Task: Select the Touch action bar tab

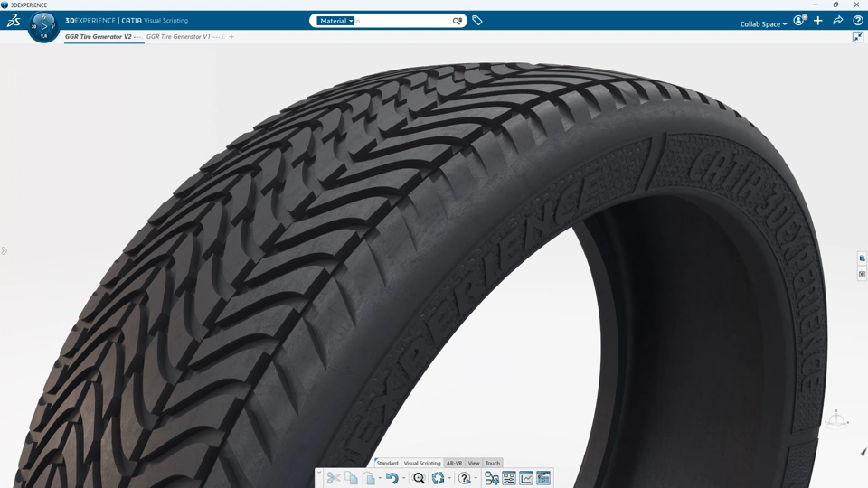Action: point(493,463)
